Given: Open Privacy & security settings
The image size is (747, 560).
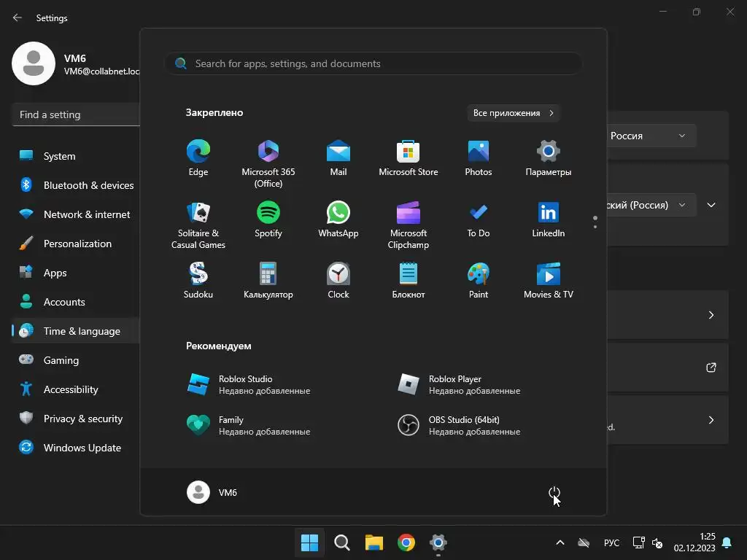Looking at the screenshot, I should (76, 419).
